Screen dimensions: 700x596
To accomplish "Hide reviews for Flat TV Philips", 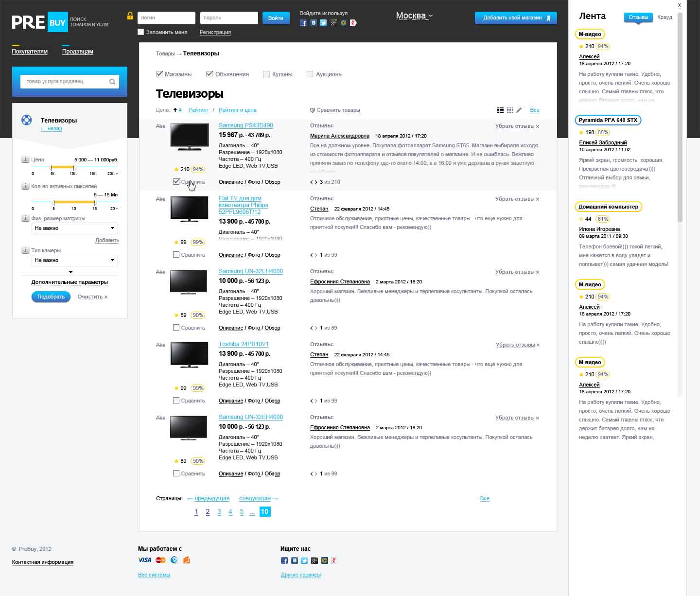I will click(x=517, y=199).
